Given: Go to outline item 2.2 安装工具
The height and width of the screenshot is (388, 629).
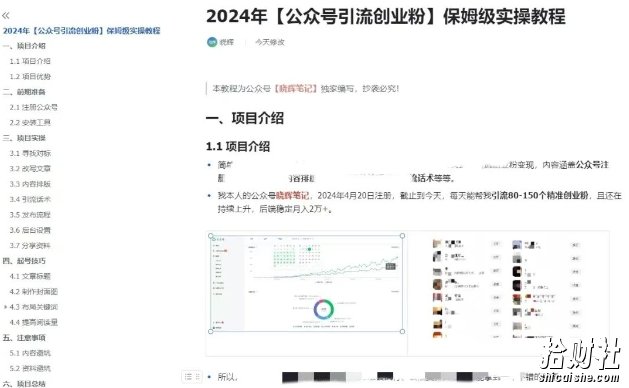Looking at the screenshot, I should 30,122.
